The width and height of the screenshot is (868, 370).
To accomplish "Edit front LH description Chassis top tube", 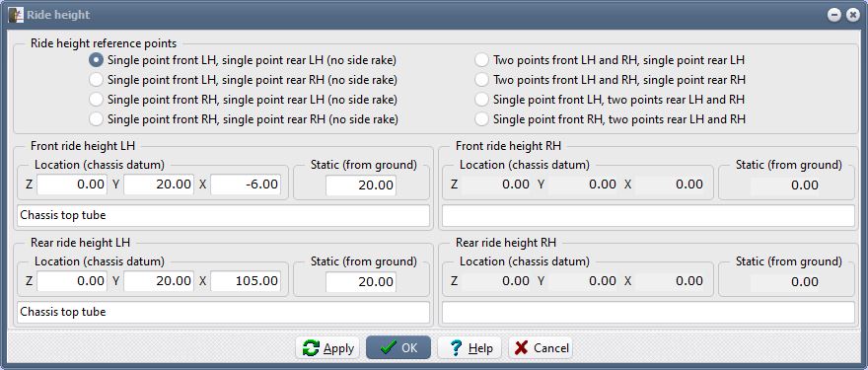I will coord(223,215).
